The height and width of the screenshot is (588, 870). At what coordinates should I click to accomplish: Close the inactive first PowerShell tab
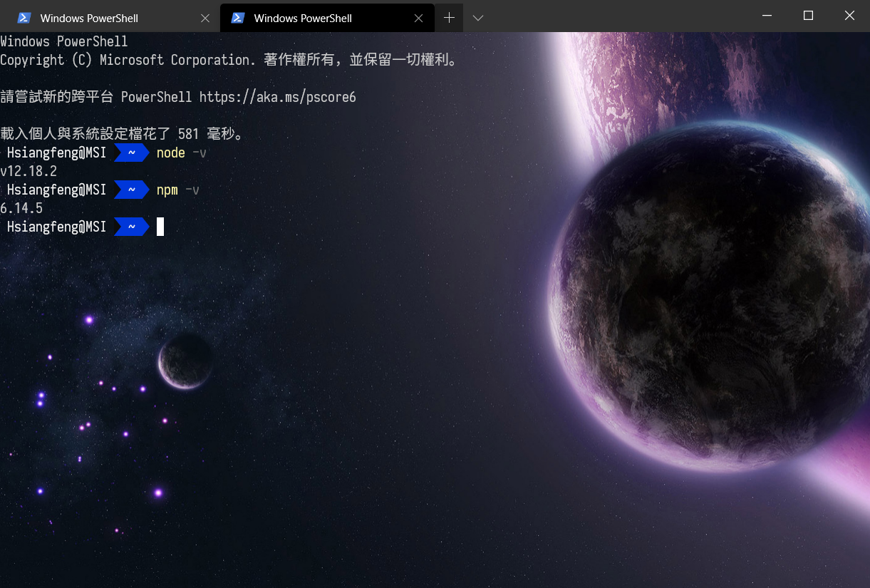tap(205, 19)
